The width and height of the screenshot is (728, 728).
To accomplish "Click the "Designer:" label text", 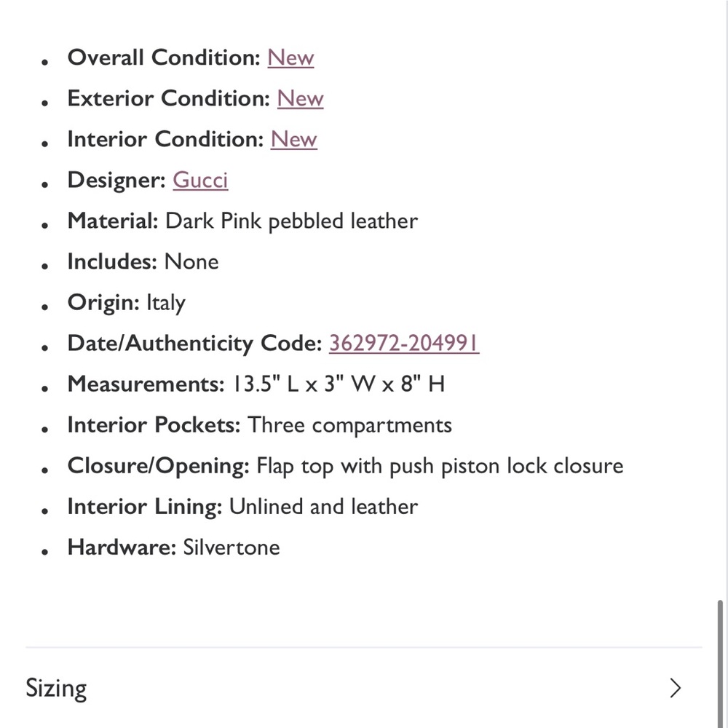I will point(116,181).
